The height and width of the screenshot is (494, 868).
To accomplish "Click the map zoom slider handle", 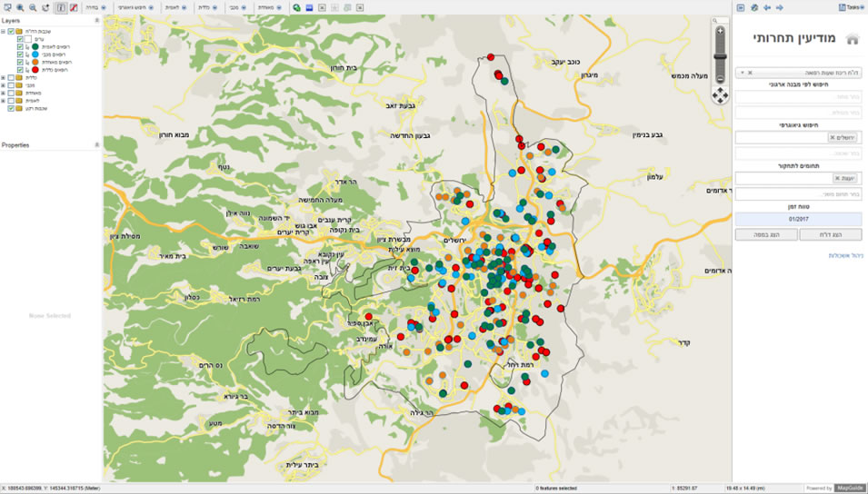I will click(720, 54).
